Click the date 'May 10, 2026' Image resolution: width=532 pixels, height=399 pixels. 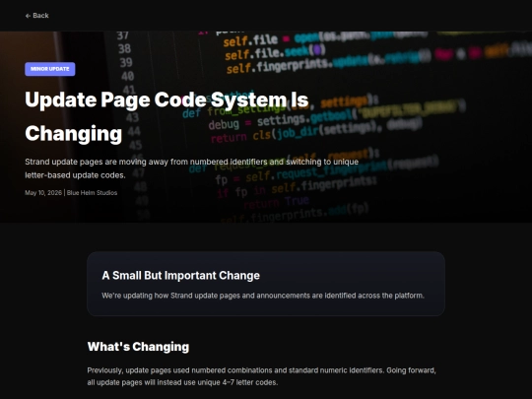(x=43, y=193)
